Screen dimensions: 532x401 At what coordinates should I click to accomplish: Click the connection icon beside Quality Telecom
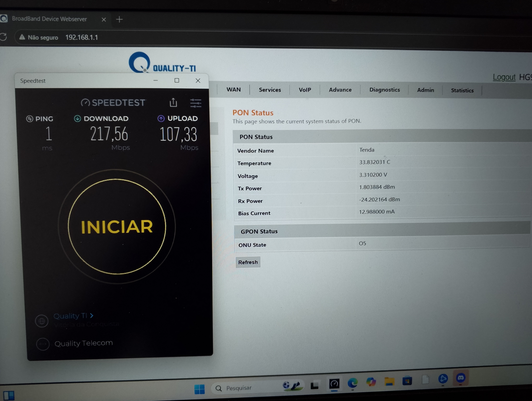43,344
